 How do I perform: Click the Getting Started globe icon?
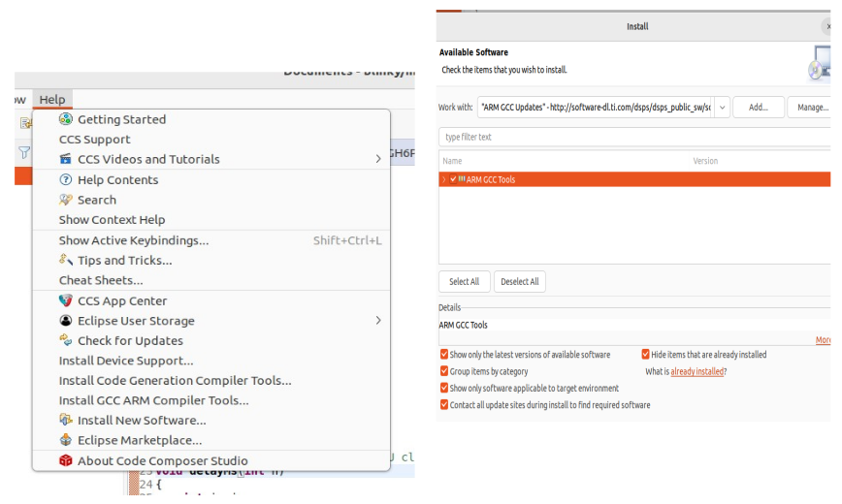pyautogui.click(x=66, y=119)
